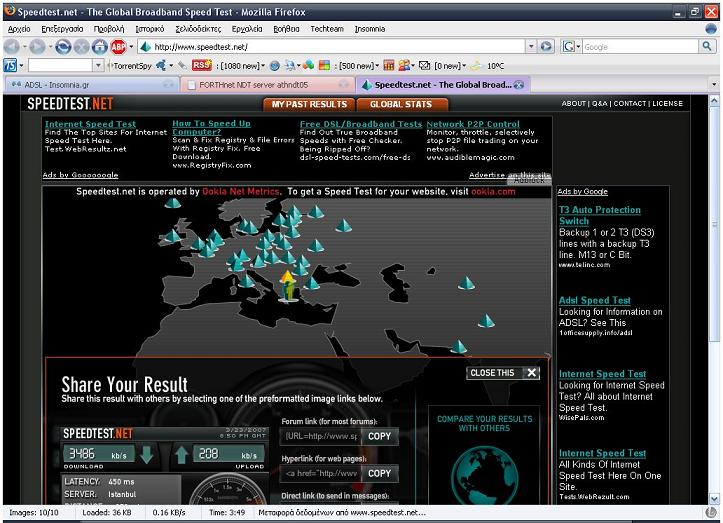The height and width of the screenshot is (523, 723).
Task: Click the Forward navigation arrow
Action: pyautogui.click(x=37, y=47)
